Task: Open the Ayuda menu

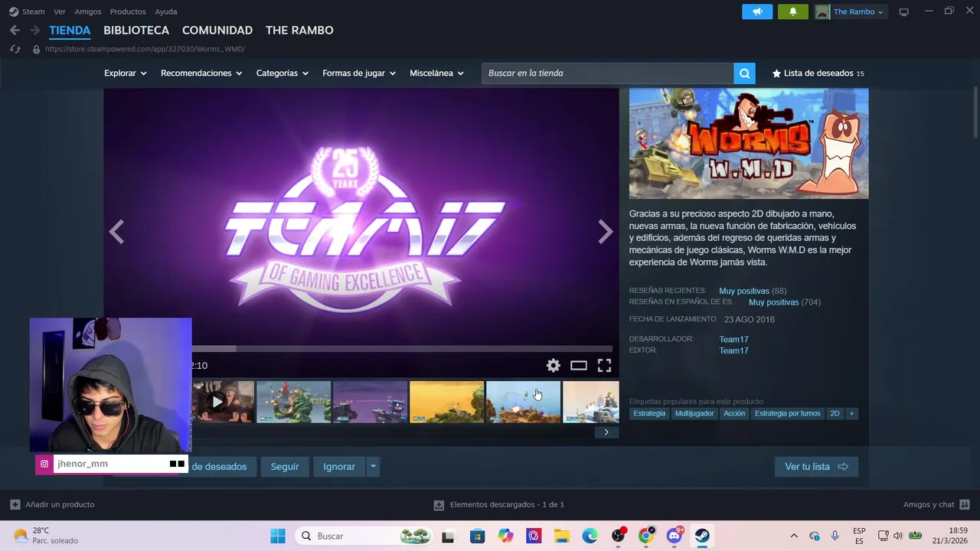Action: pos(165,11)
